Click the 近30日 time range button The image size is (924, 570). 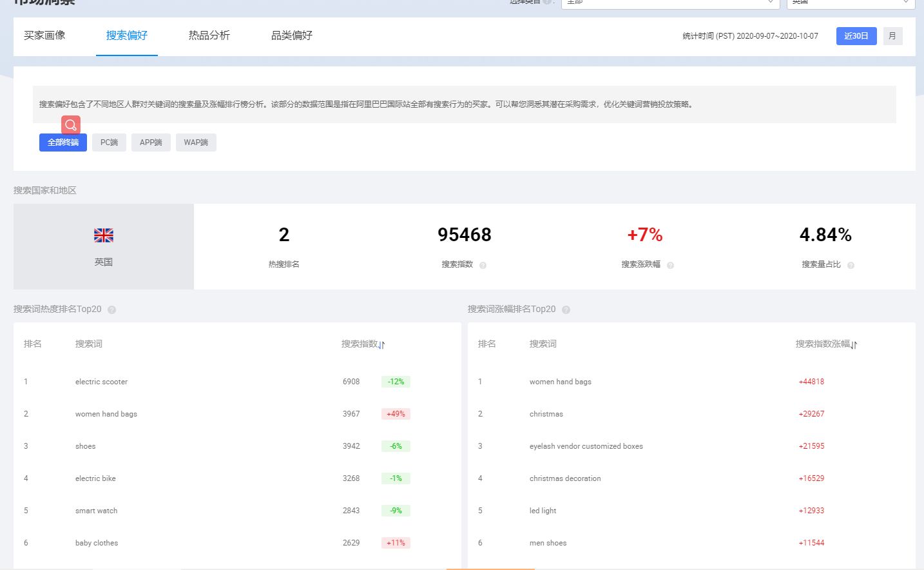tap(856, 36)
